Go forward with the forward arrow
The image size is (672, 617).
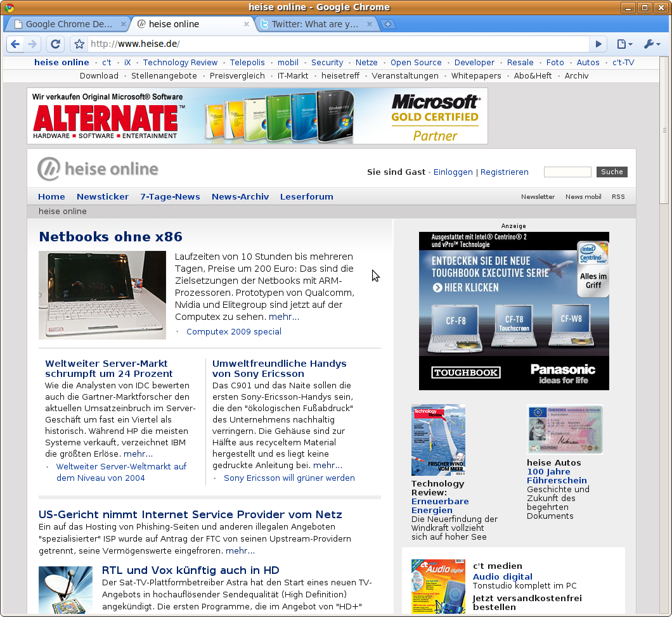(x=32, y=44)
